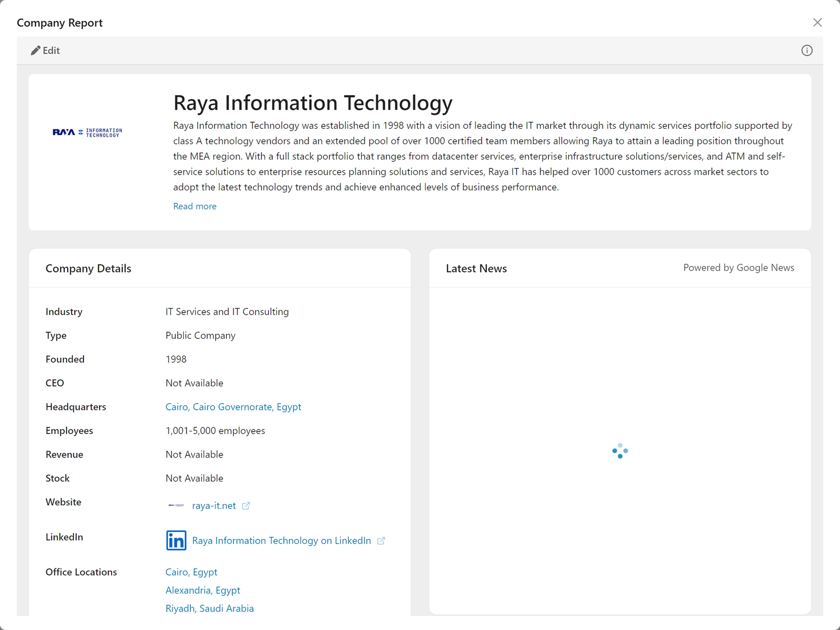Select the Cairo, Egypt office location

click(192, 572)
